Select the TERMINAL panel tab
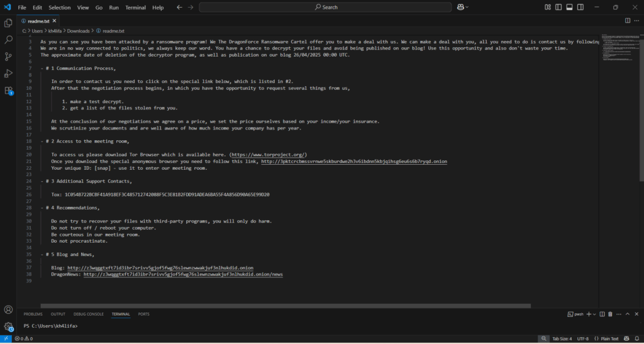Viewport: 644px width, 344px height. [121, 314]
